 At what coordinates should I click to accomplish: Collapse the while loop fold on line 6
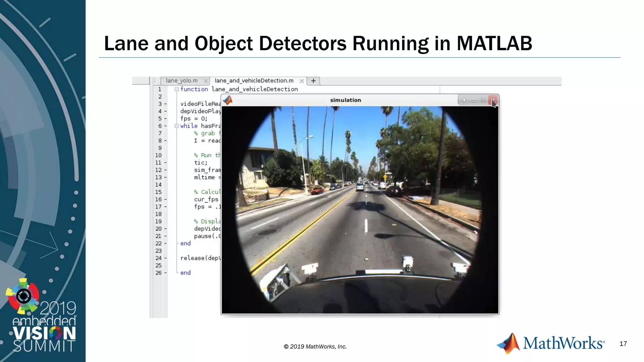tap(177, 126)
